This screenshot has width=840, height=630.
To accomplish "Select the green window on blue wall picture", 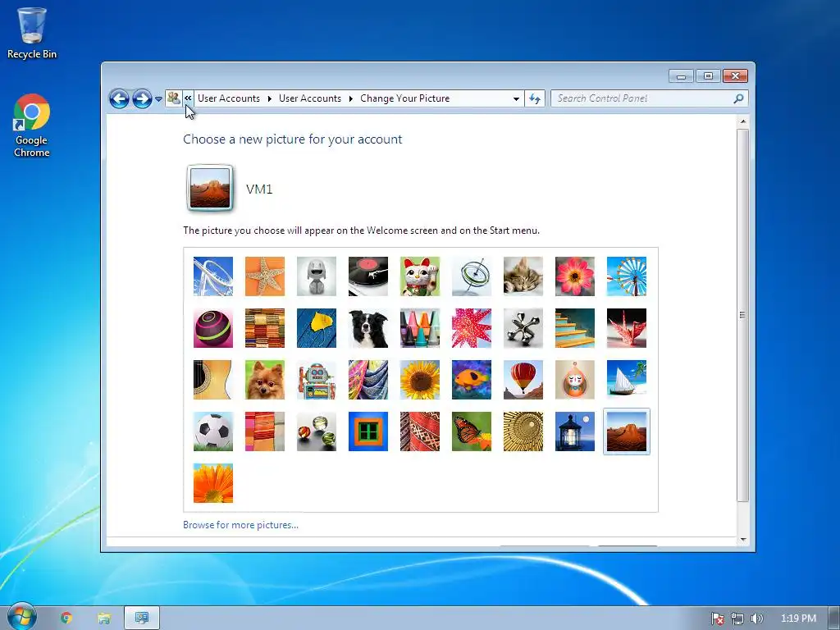I will [x=368, y=431].
